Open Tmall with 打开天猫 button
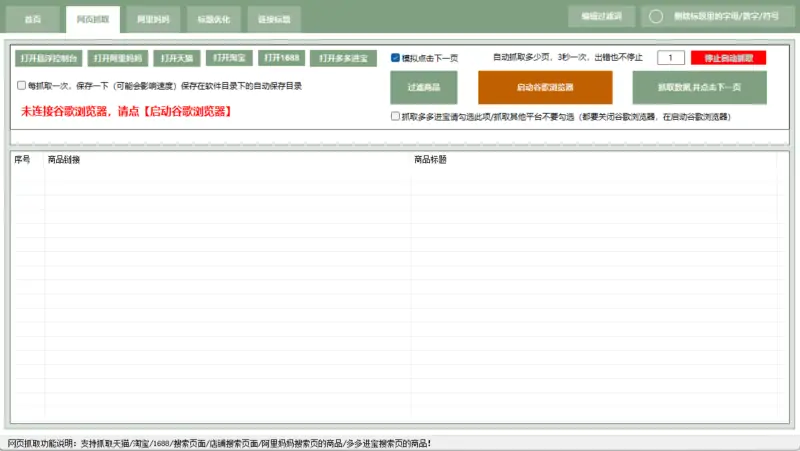Image resolution: width=800 pixels, height=451 pixels. 176,58
